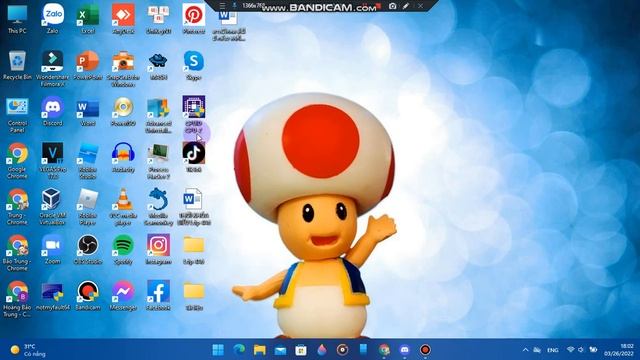Open the Recycle Bin
This screenshot has height=360, width=640.
coord(17,65)
